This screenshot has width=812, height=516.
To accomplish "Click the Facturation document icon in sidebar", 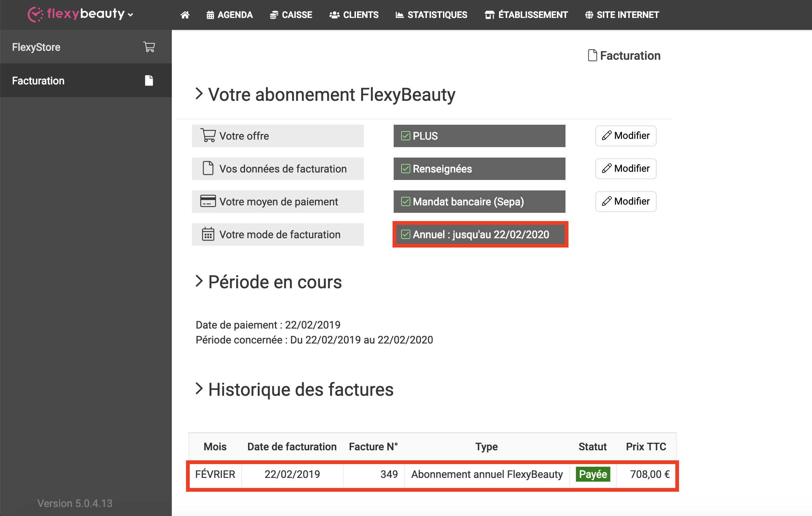I will [149, 81].
